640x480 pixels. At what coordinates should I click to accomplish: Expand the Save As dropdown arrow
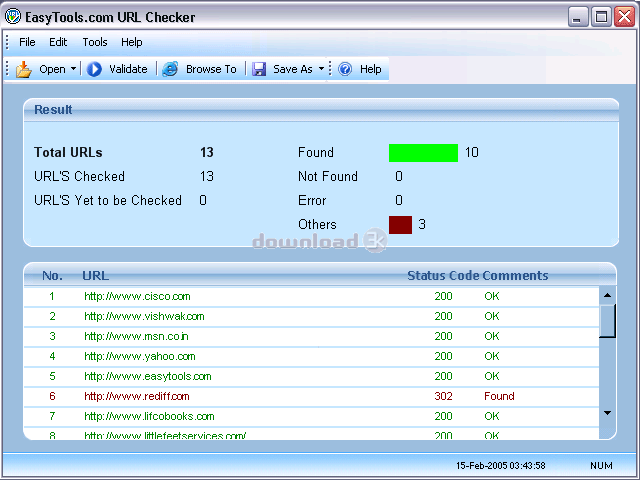click(321, 69)
